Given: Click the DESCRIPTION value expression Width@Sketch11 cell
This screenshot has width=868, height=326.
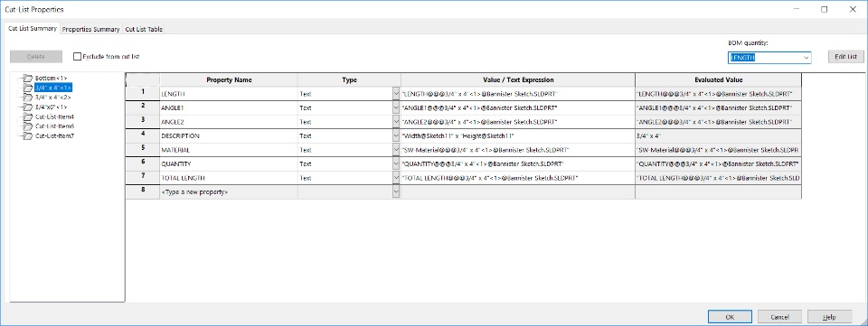Looking at the screenshot, I should pos(518,136).
